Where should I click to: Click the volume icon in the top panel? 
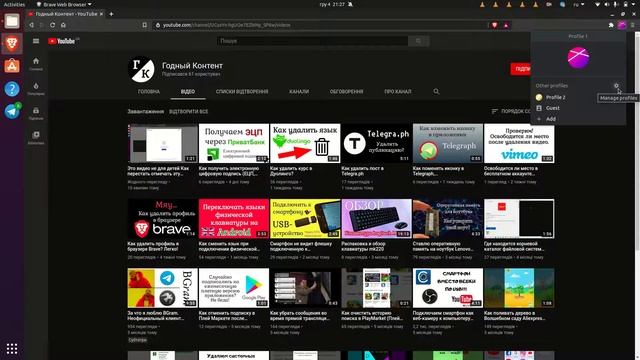[607, 4]
